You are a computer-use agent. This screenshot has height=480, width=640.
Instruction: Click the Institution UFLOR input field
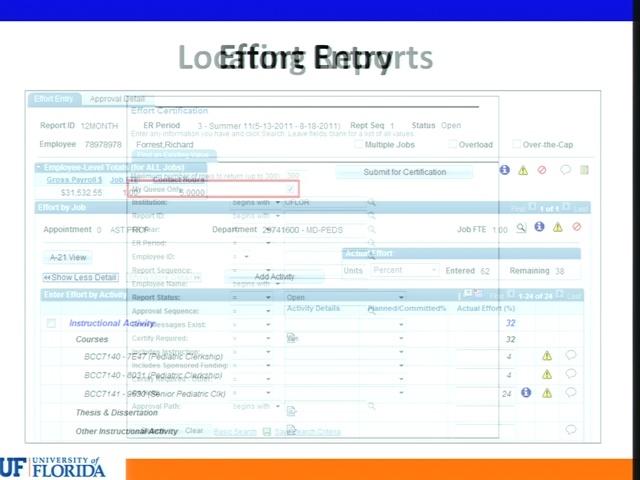325,202
